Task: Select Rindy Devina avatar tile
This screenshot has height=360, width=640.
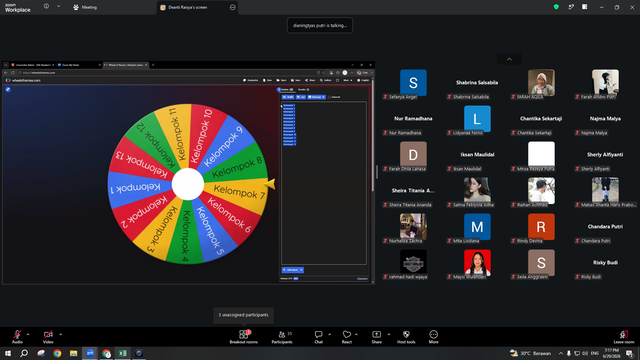Action: (x=541, y=227)
